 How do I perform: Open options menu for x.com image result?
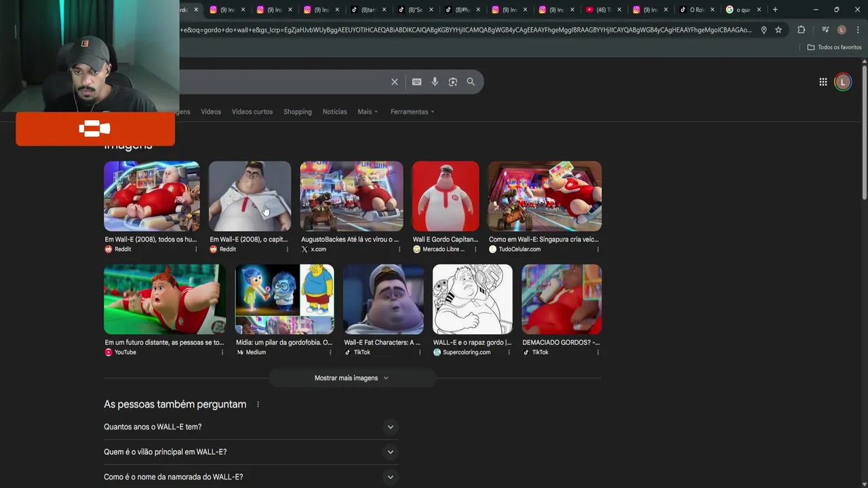[399, 249]
